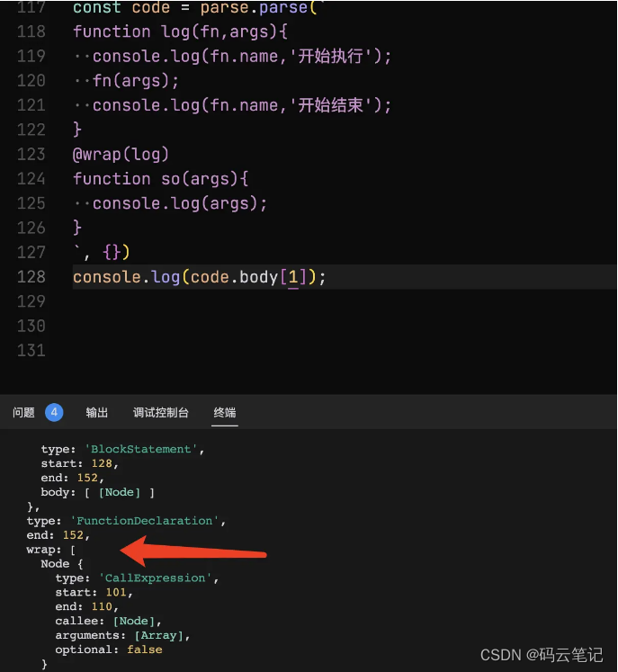Click line number 131 in the gutter

[x=31, y=351]
